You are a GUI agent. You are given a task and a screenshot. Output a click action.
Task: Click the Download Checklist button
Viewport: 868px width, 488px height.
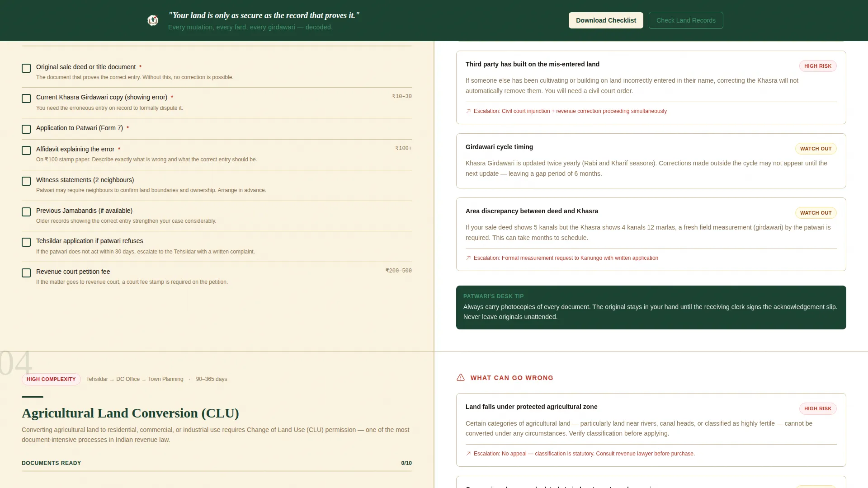[x=606, y=20]
